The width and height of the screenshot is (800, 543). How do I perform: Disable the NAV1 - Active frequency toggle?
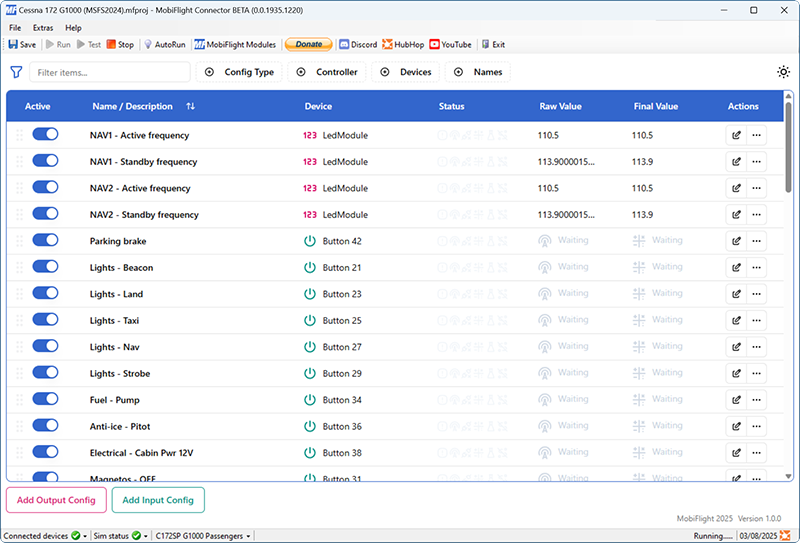tap(45, 134)
